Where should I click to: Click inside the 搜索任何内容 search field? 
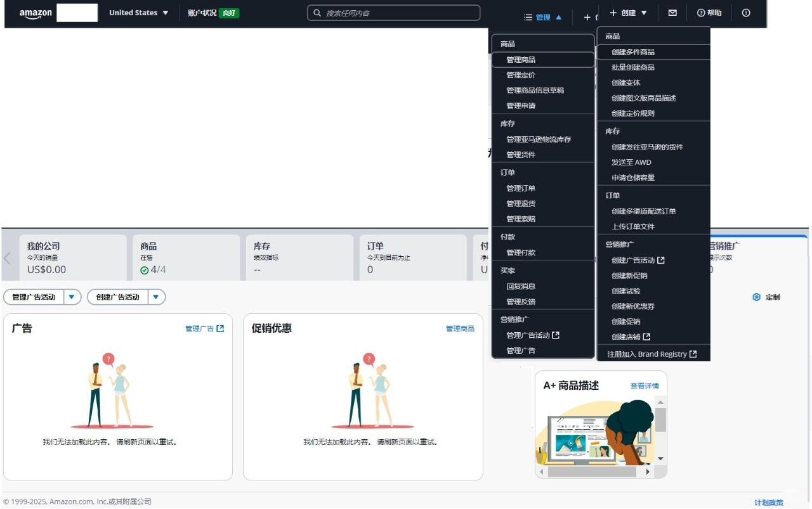pyautogui.click(x=394, y=13)
